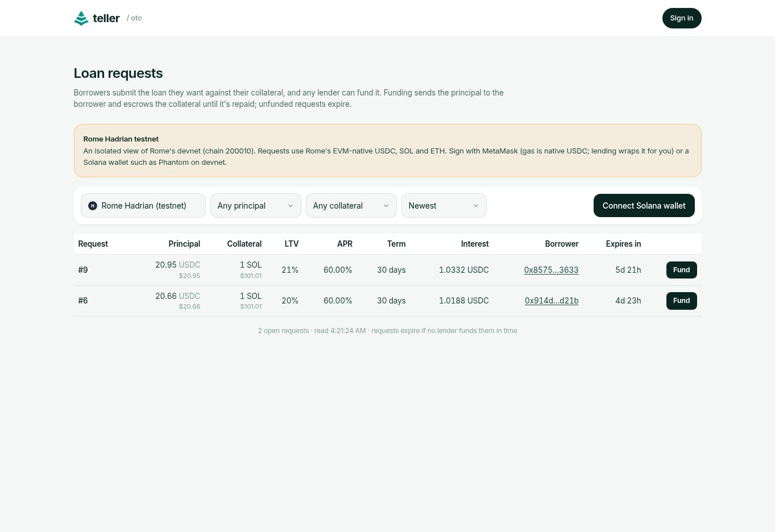This screenshot has width=775, height=532.
Task: Select the Collateral column header
Action: [x=244, y=244]
